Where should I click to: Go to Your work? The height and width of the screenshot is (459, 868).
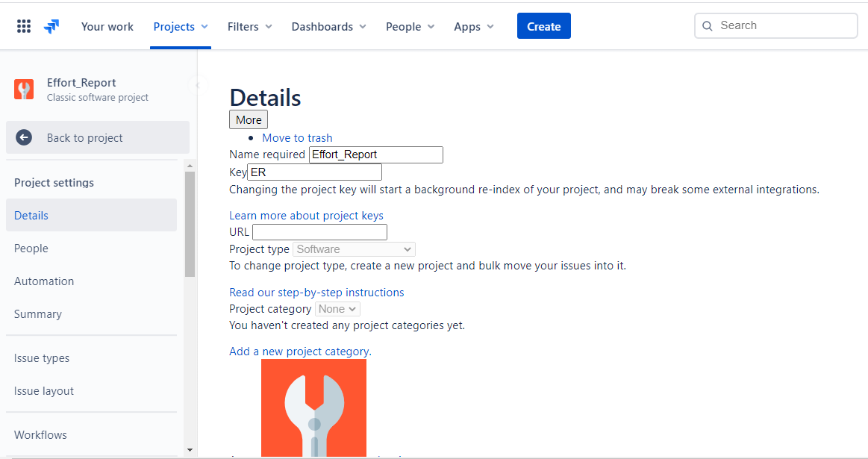click(107, 27)
